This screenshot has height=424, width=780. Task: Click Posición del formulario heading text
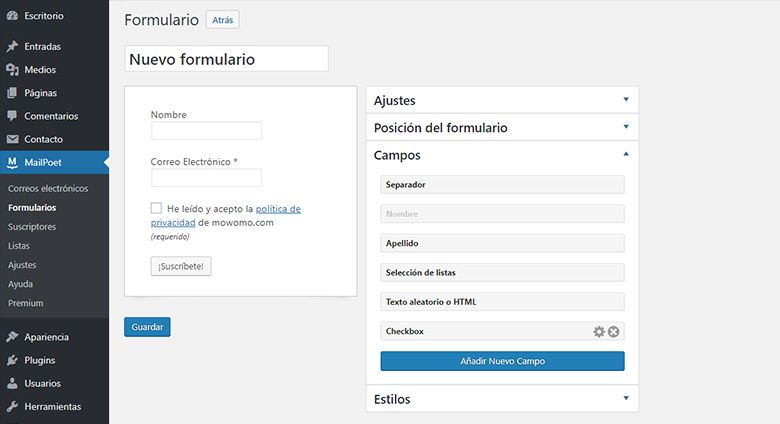click(441, 128)
